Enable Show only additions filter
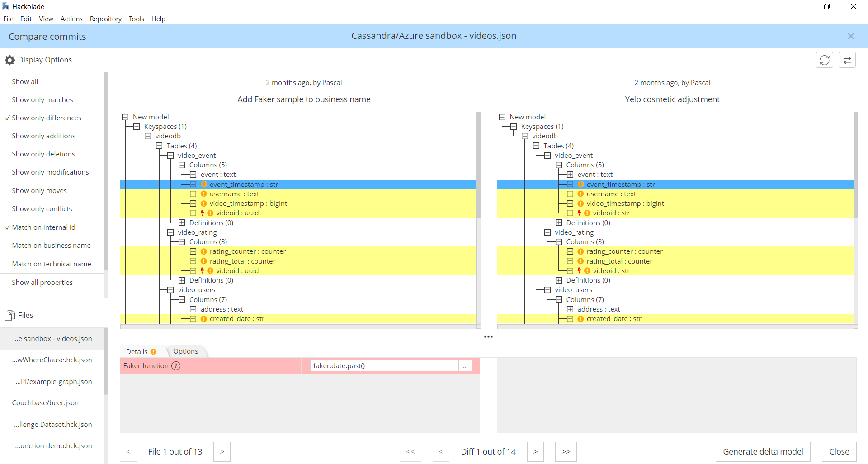This screenshot has width=868, height=464. pos(43,136)
